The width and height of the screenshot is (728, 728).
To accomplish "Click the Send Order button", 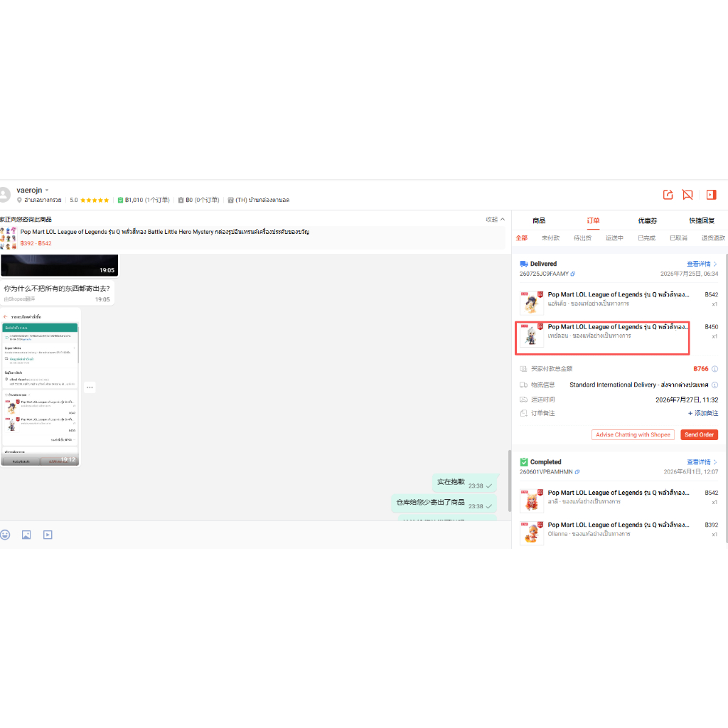I will (699, 435).
